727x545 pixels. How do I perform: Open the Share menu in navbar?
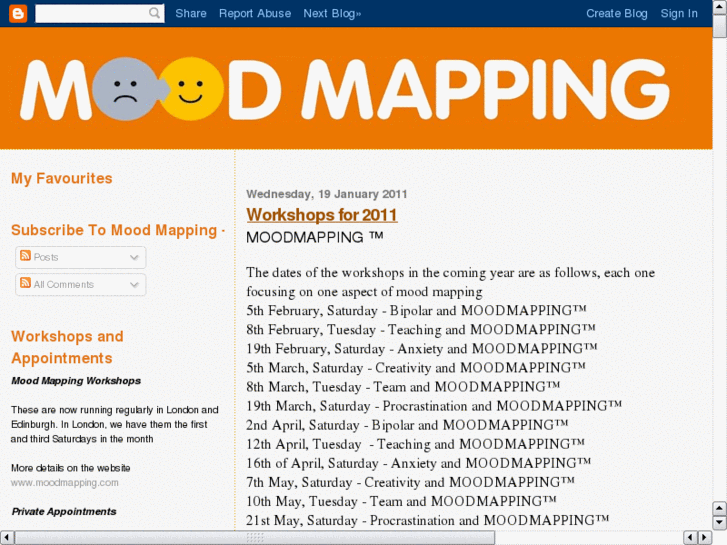tap(191, 13)
